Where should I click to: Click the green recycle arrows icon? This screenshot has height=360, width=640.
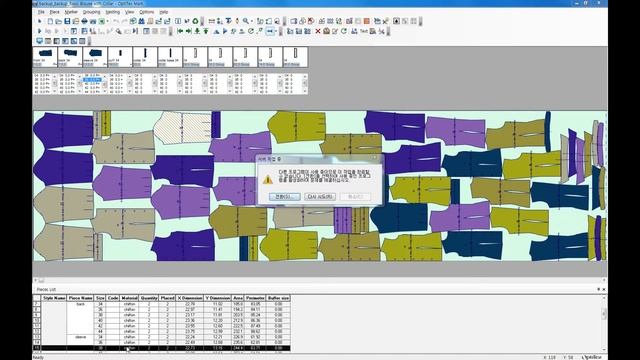[x=196, y=21]
